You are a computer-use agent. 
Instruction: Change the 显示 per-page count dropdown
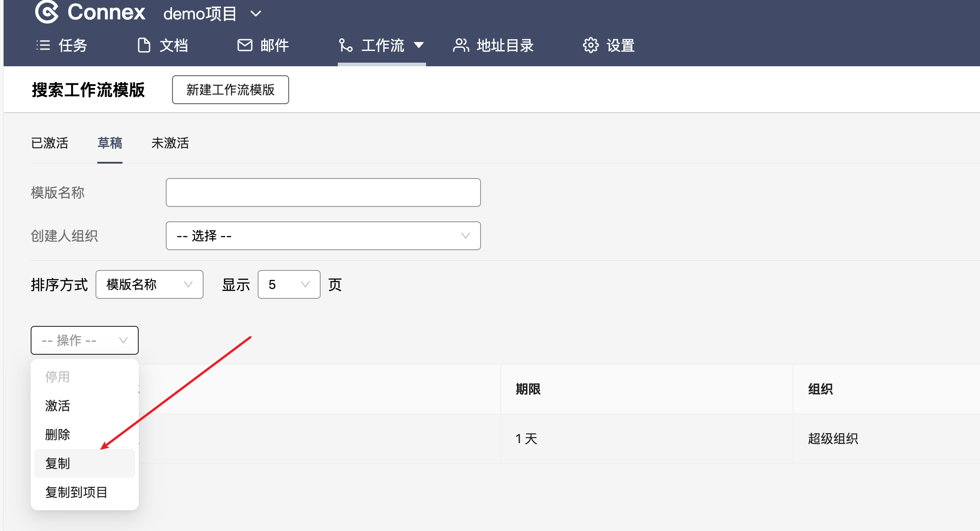(x=289, y=284)
